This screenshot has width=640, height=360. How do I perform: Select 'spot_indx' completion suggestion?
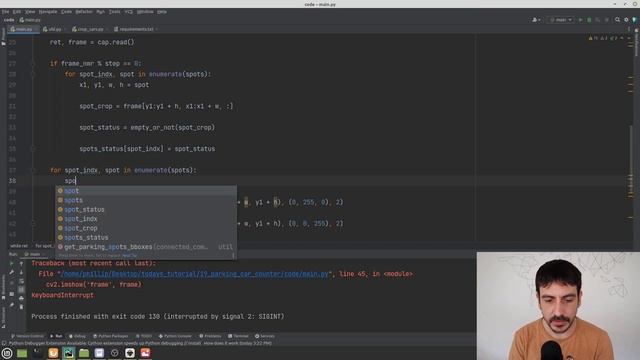(x=146, y=219)
